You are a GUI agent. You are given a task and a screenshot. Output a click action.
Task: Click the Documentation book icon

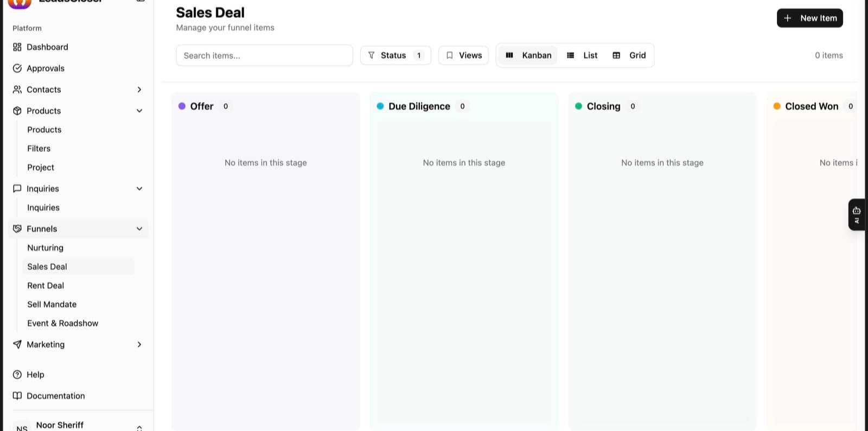[17, 396]
